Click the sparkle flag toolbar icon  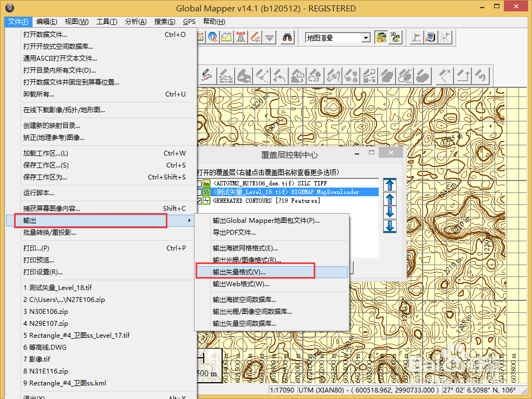[x=445, y=37]
